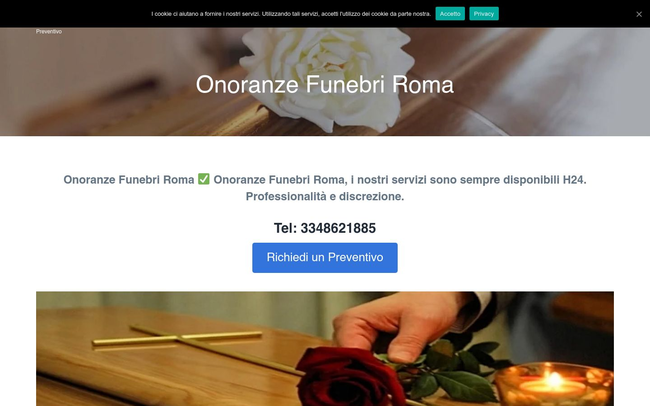
Task: Click the Onoranze Funebri Roma hero title
Action: coord(325,85)
